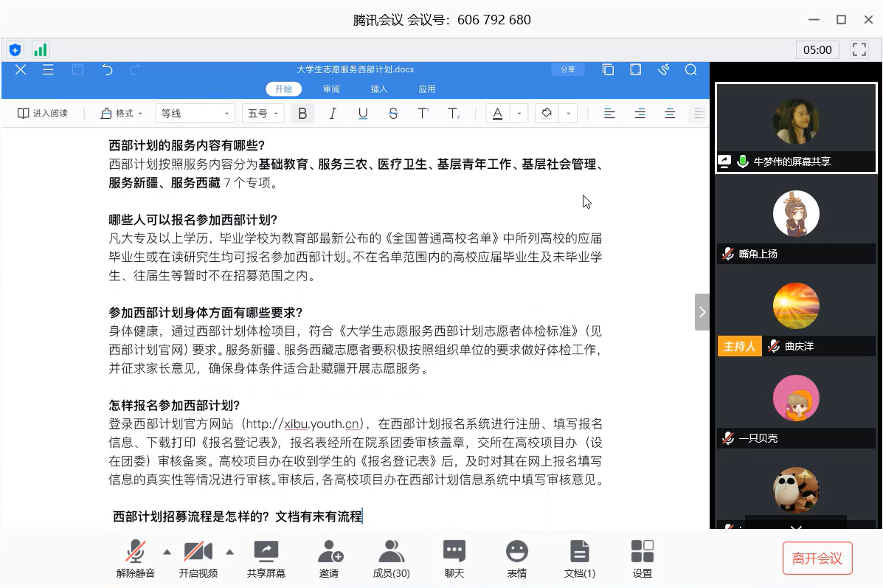Switch to the 插入 tab

pyautogui.click(x=379, y=89)
